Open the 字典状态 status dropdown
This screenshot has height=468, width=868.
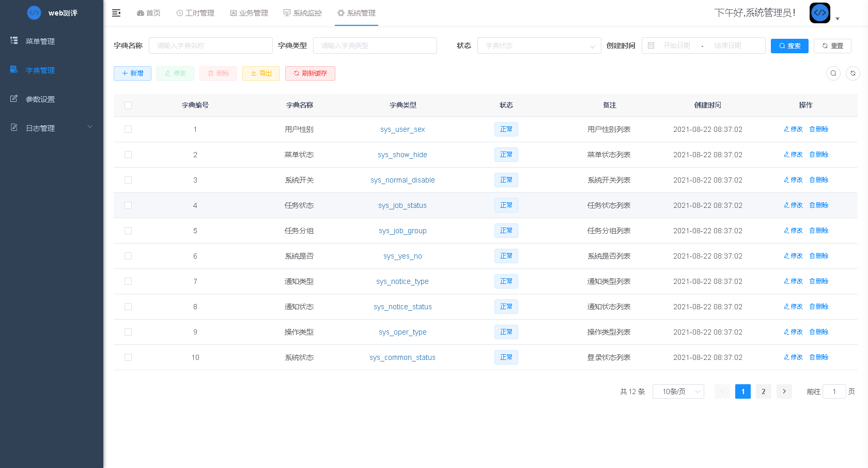tap(539, 46)
